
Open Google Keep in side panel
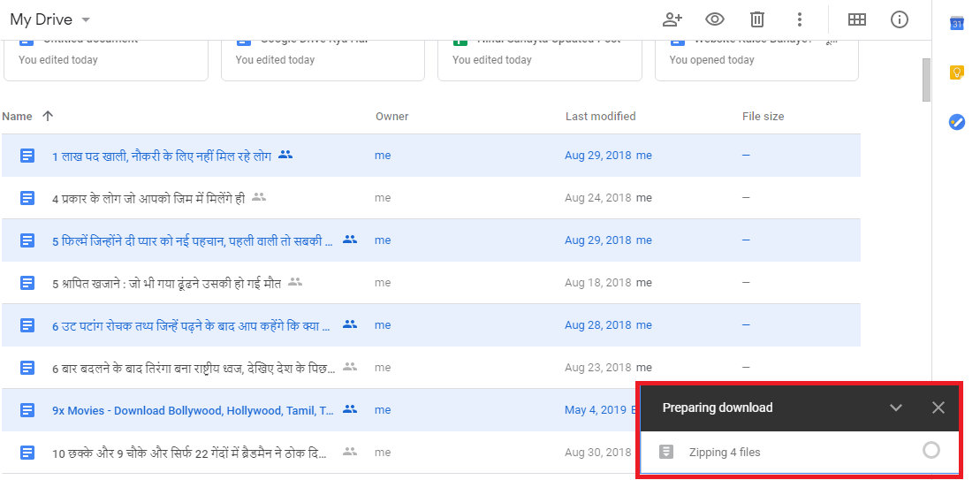point(957,72)
